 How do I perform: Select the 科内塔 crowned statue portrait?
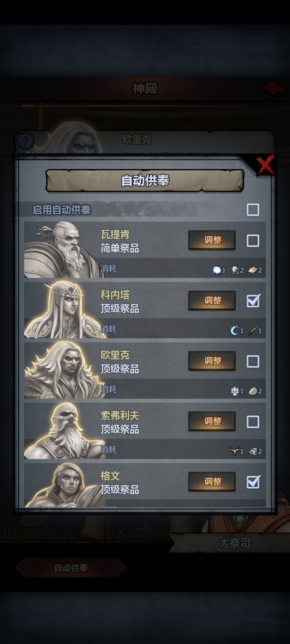[x=60, y=310]
